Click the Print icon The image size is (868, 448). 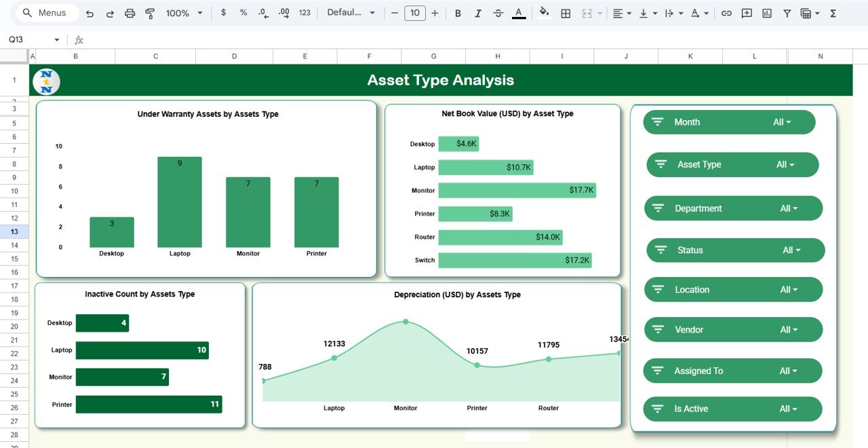click(x=130, y=13)
